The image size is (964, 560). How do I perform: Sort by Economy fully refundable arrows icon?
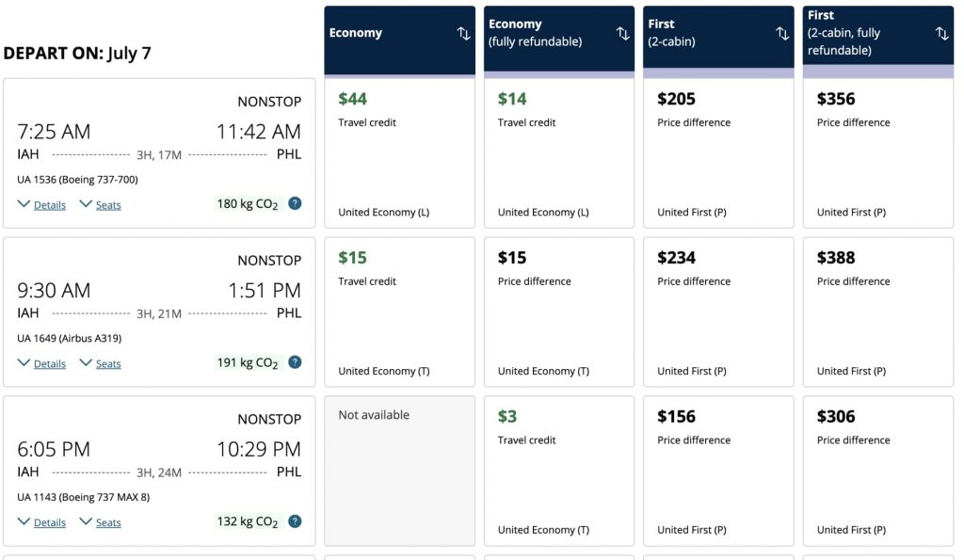pos(623,33)
